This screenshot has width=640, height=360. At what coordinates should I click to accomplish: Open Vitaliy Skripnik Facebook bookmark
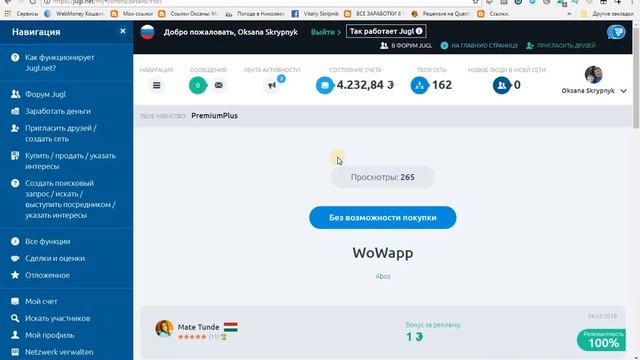tap(315, 13)
